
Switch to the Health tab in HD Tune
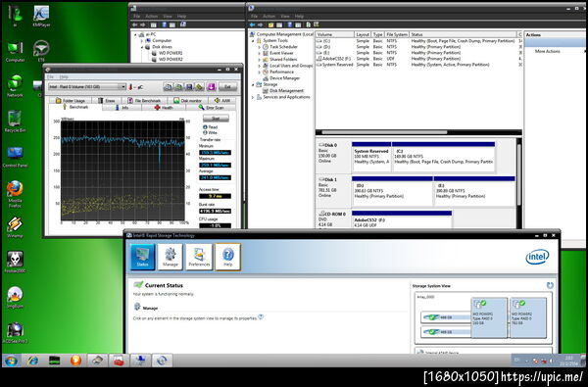tap(164, 108)
